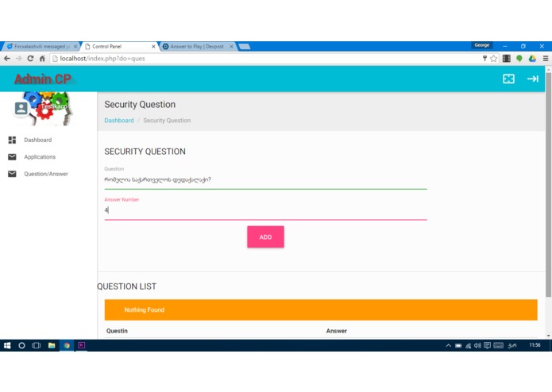This screenshot has width=552, height=392.
Task: Focus the Answer Number input field
Action: (x=265, y=210)
